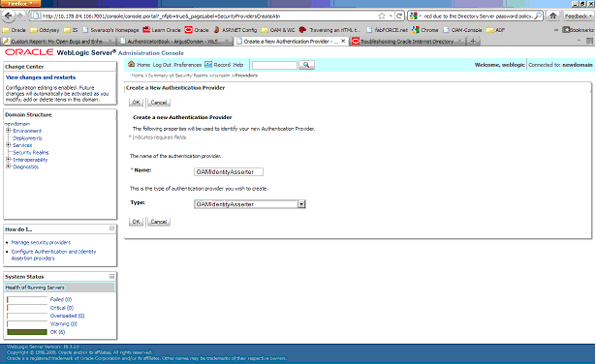Switch to Custom Report My Open Bugs tab
Screen dimensions: 596x364
tap(58, 41)
